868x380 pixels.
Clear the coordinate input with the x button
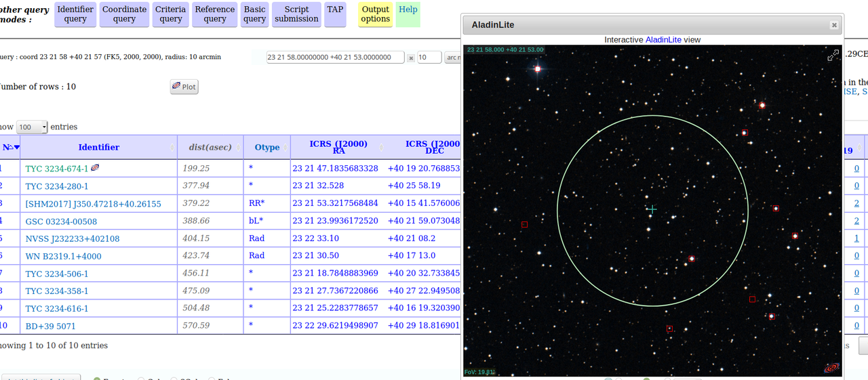pyautogui.click(x=411, y=58)
